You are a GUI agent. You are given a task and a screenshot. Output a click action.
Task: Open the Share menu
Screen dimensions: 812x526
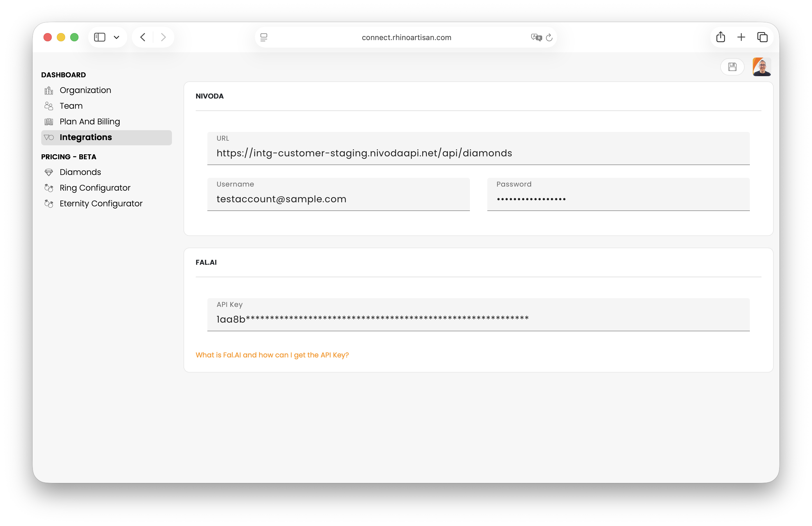click(721, 37)
